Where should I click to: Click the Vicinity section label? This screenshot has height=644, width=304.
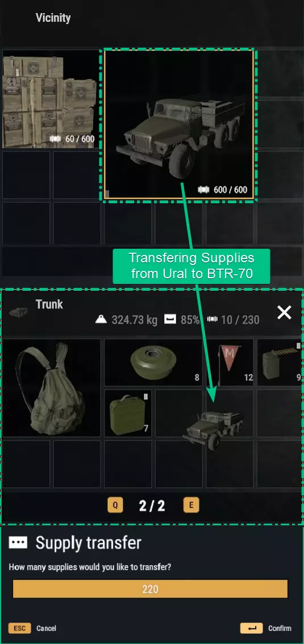click(x=53, y=18)
